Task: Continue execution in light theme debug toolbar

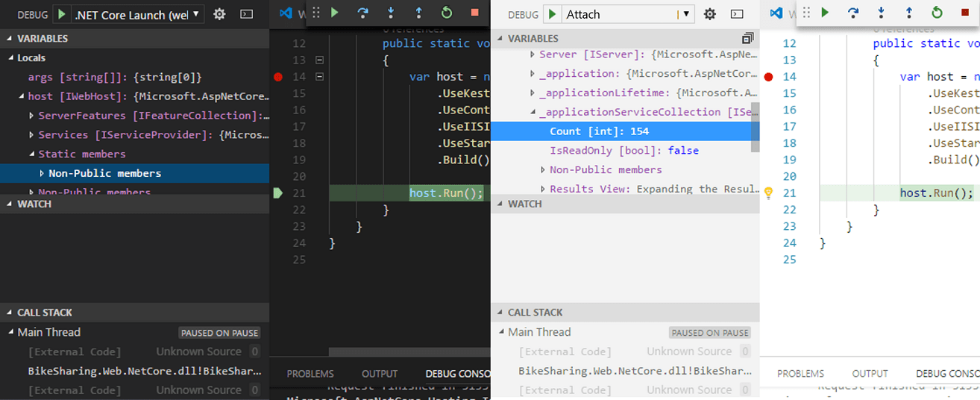Action: pos(825,12)
